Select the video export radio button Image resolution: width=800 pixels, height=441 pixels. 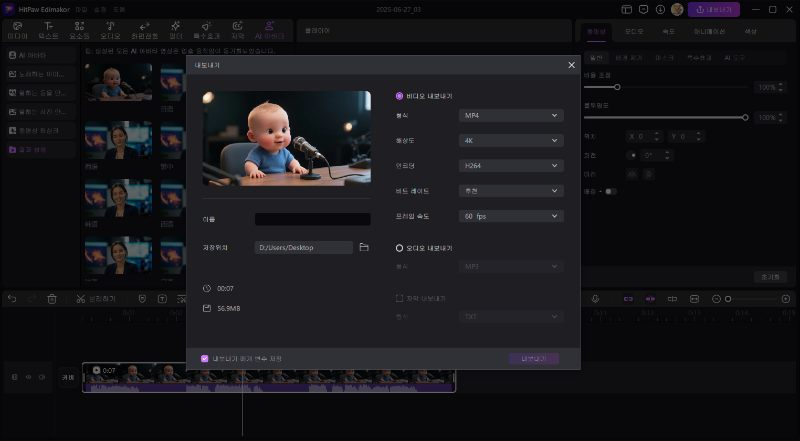400,96
